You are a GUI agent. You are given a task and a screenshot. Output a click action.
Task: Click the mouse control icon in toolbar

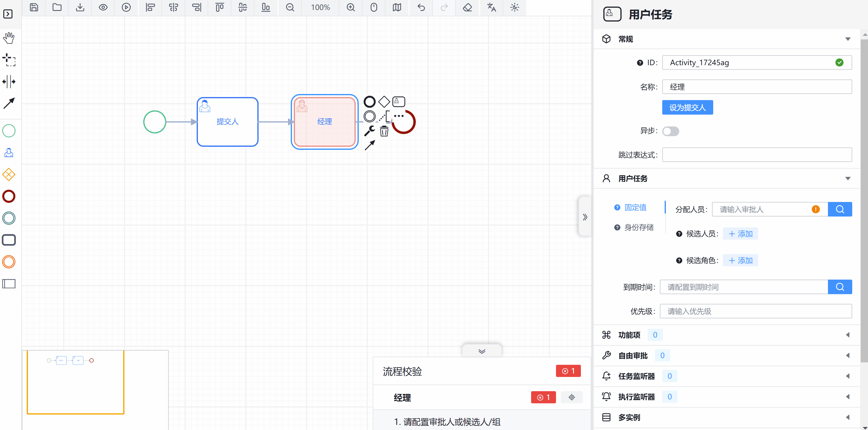(374, 7)
